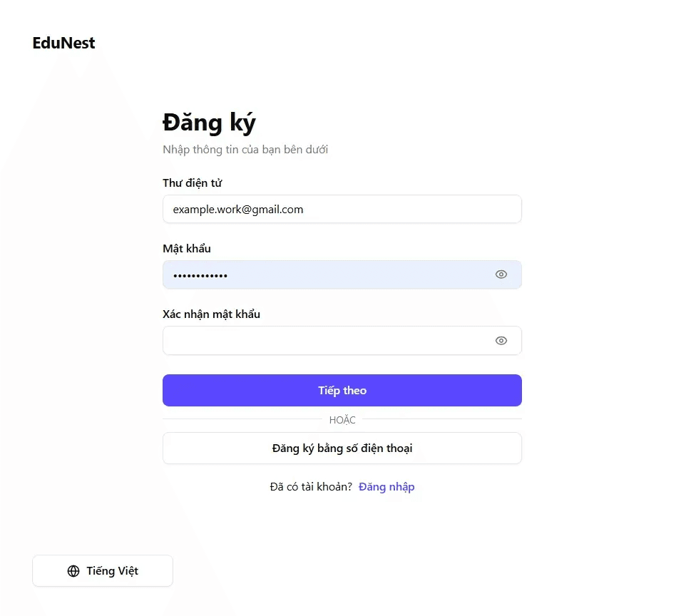This screenshot has height=616, width=681.
Task: Click the Thư điện tử email field
Action: [342, 209]
